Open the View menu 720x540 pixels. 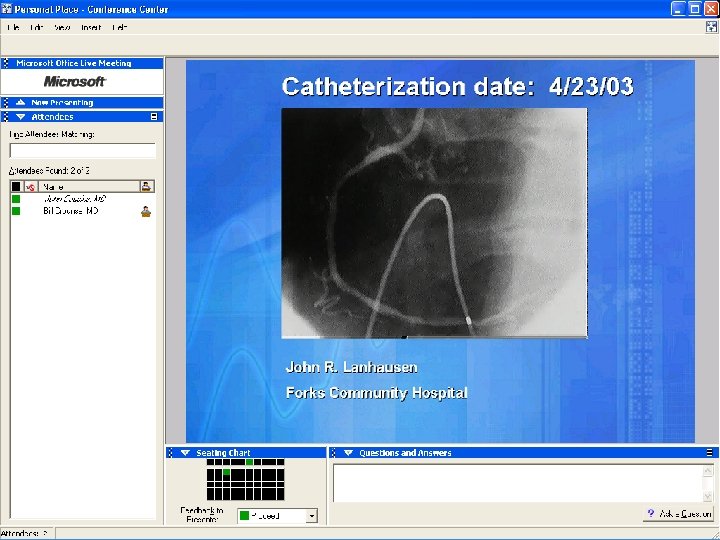tap(62, 28)
